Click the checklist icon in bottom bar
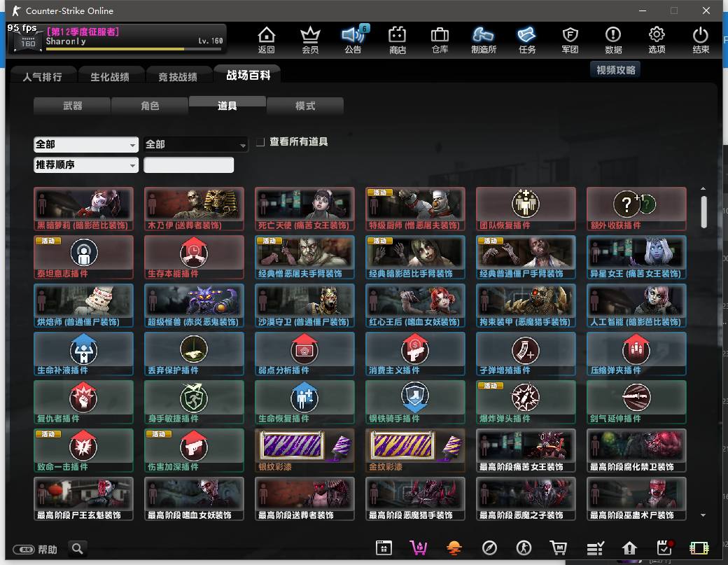 tap(595, 548)
